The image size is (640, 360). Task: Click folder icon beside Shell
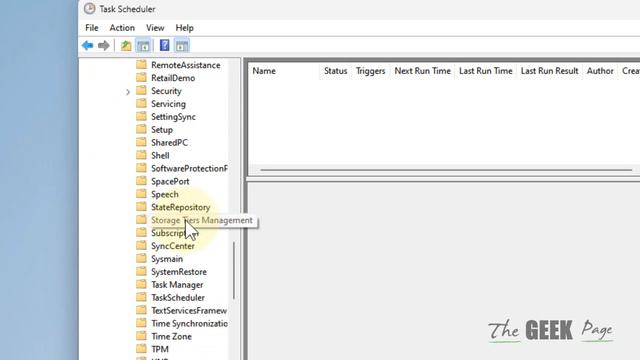coord(141,155)
